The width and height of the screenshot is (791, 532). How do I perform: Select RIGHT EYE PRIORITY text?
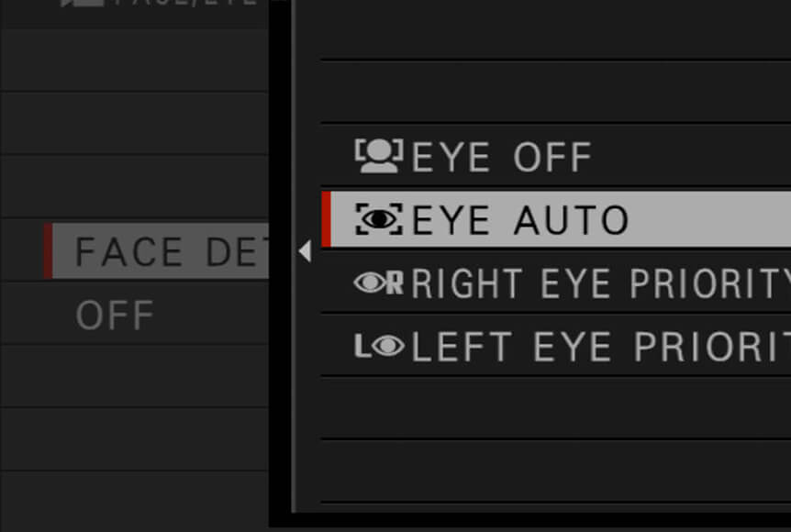click(x=601, y=283)
